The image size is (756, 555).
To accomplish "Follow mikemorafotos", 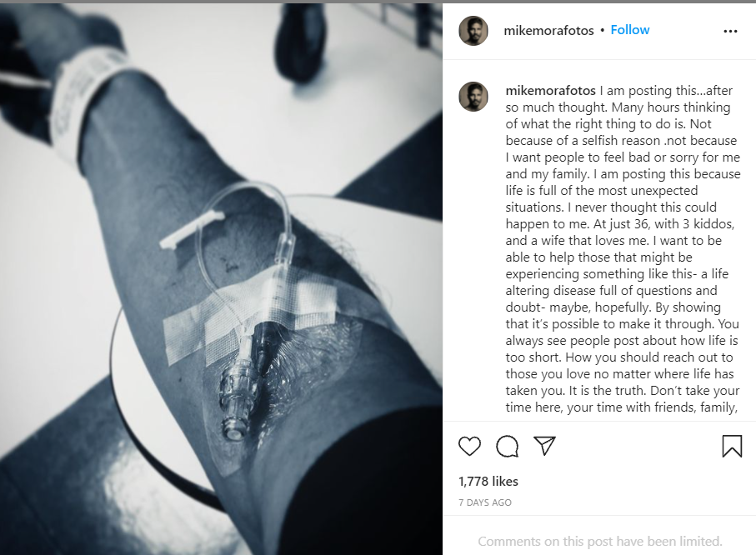I will [x=629, y=30].
